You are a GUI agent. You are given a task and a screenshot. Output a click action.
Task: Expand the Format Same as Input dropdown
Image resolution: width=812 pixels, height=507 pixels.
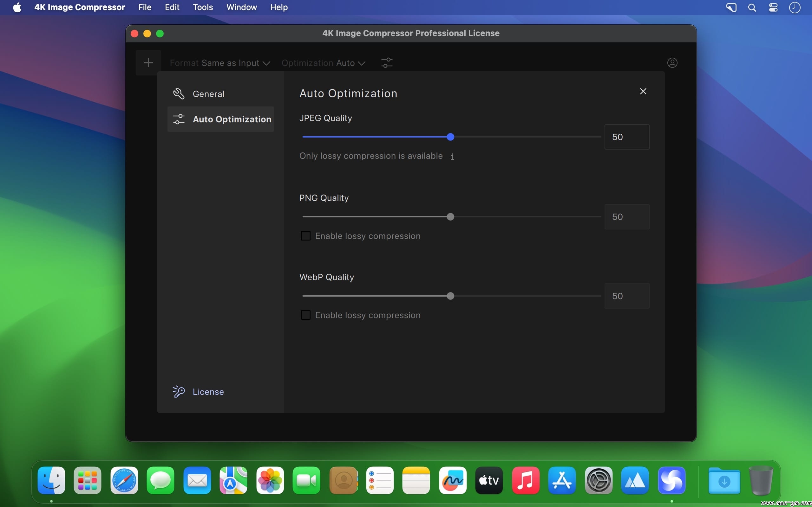[x=220, y=63]
